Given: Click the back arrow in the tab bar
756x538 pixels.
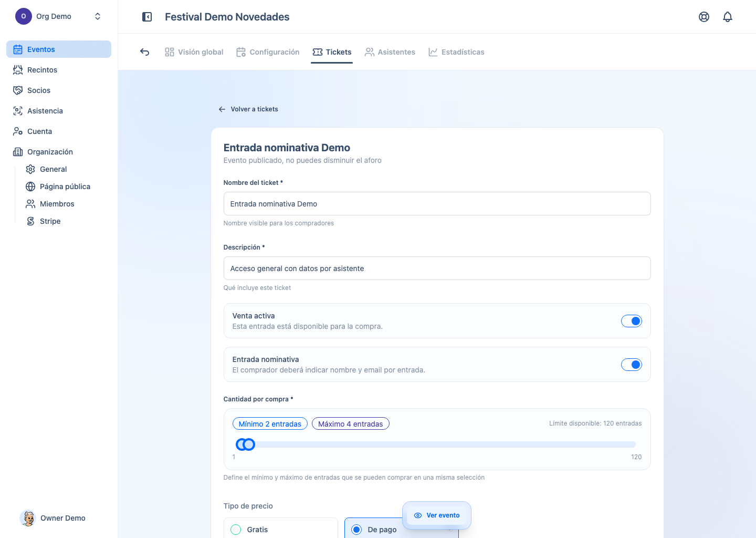Looking at the screenshot, I should [145, 52].
